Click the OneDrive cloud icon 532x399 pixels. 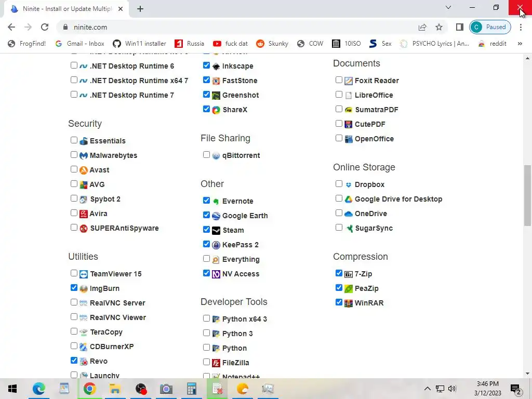click(349, 214)
